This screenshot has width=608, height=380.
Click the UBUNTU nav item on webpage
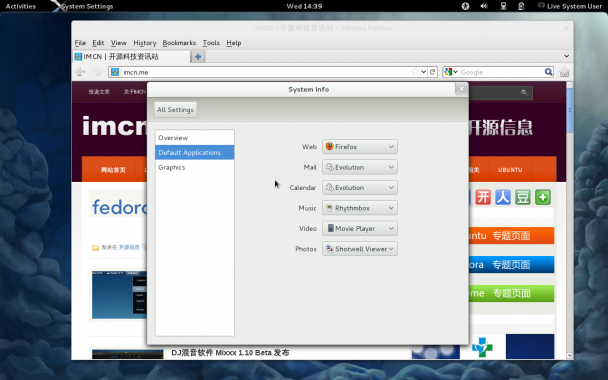(510, 170)
